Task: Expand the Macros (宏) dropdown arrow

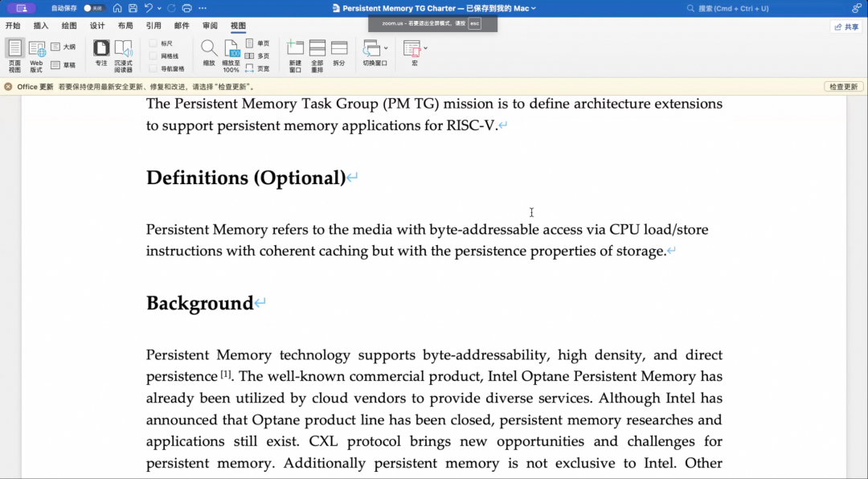Action: coord(425,48)
